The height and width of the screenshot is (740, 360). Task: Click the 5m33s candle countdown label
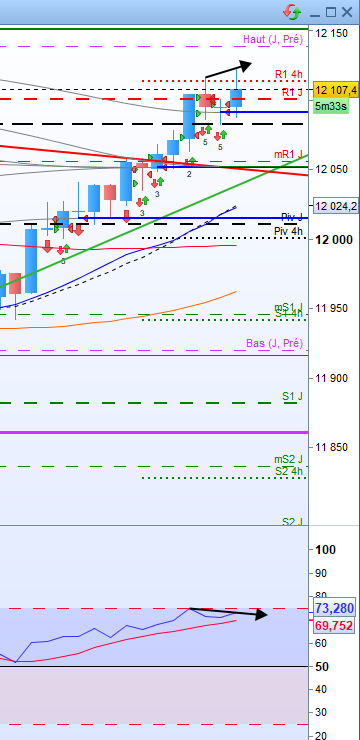pyautogui.click(x=331, y=106)
